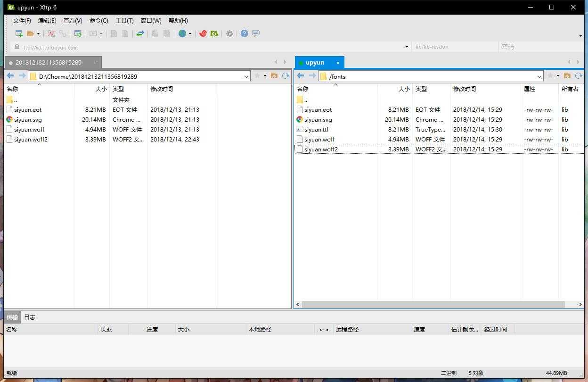The height and width of the screenshot is (382, 588).
Task: Click the green transfer arrows icon
Action: (x=140, y=33)
